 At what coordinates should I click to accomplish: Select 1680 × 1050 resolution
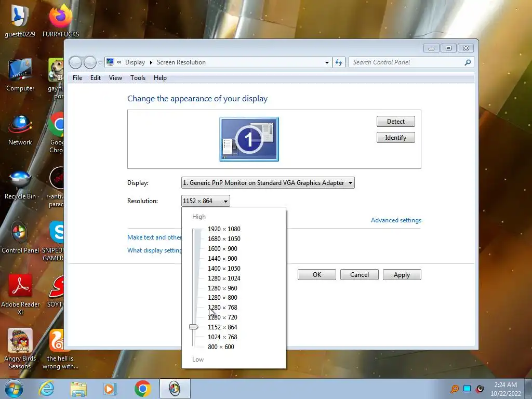[224, 239]
